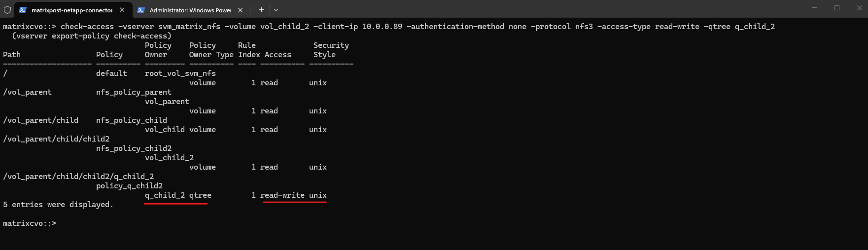The image size is (868, 250).
Task: Expand the new tab profile dropdown chevron
Action: click(x=276, y=9)
